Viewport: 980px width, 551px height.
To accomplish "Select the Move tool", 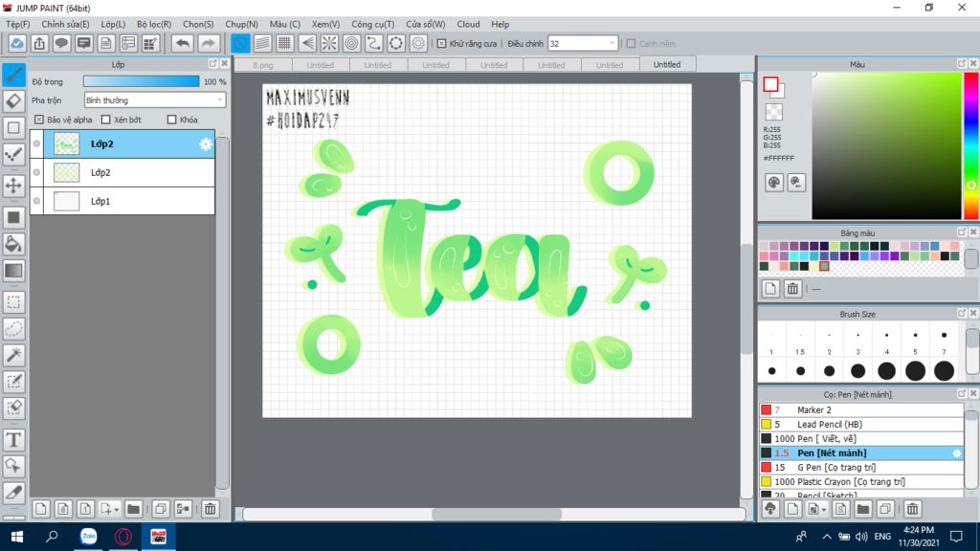I will [13, 186].
